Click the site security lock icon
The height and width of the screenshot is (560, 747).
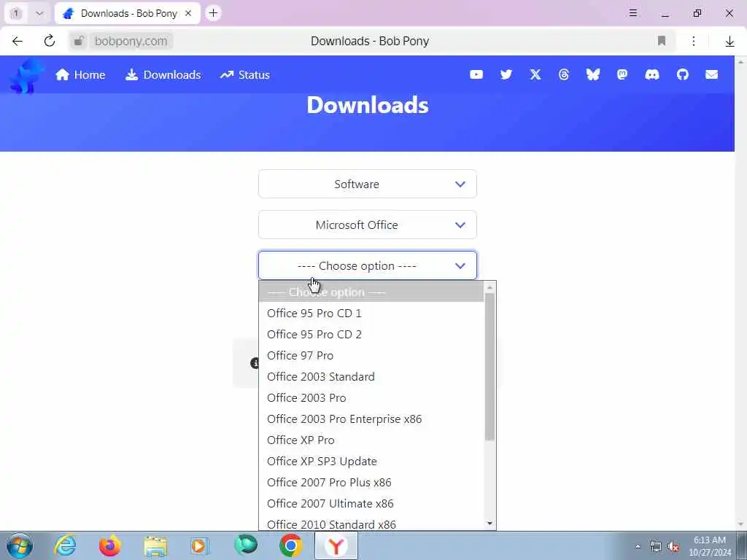(x=79, y=41)
